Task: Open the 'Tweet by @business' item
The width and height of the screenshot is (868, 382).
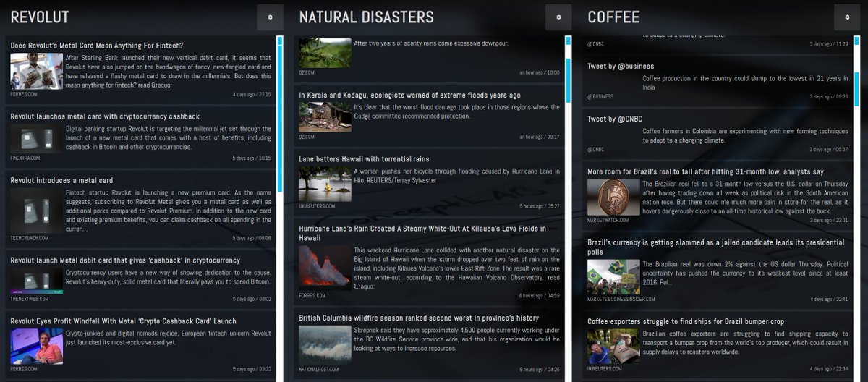Action: [x=620, y=67]
